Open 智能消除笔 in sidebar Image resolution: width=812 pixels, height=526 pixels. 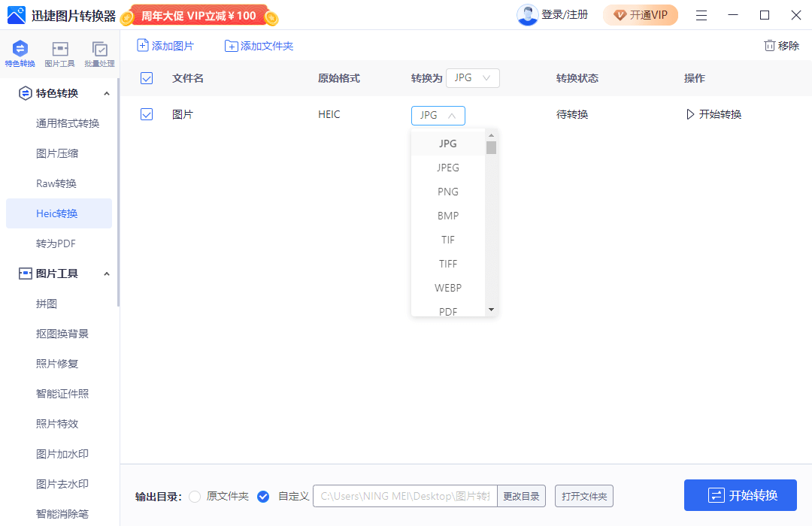tap(62, 513)
